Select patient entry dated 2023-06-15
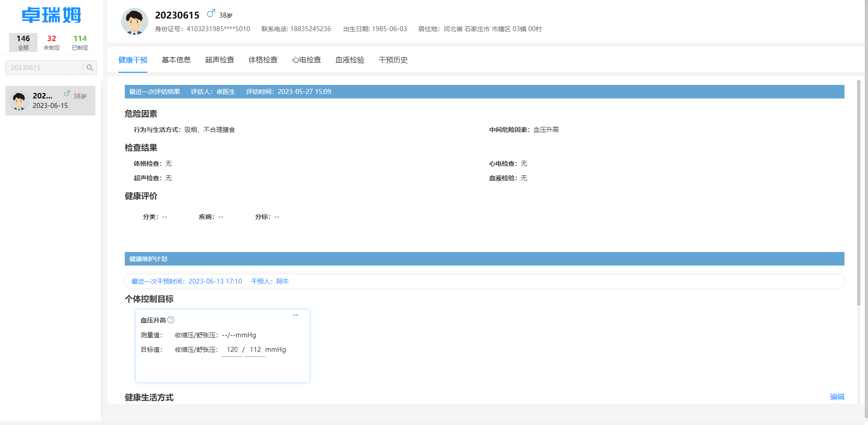 (x=50, y=101)
